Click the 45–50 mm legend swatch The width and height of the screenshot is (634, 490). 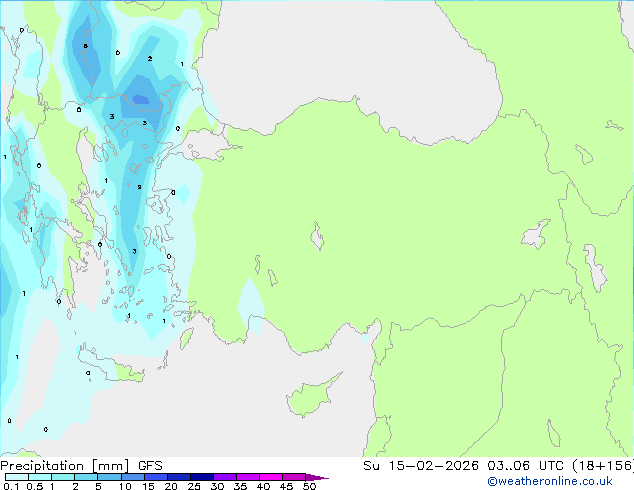coord(294,477)
